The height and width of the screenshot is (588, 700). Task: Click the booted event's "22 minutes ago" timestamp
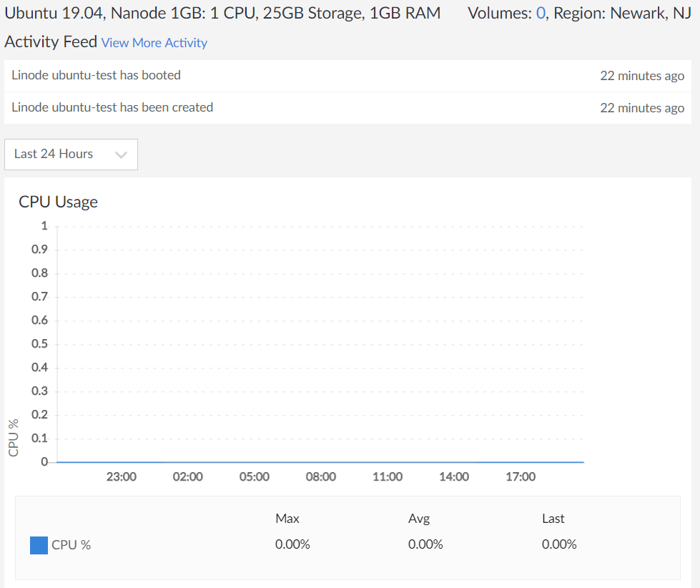642,76
